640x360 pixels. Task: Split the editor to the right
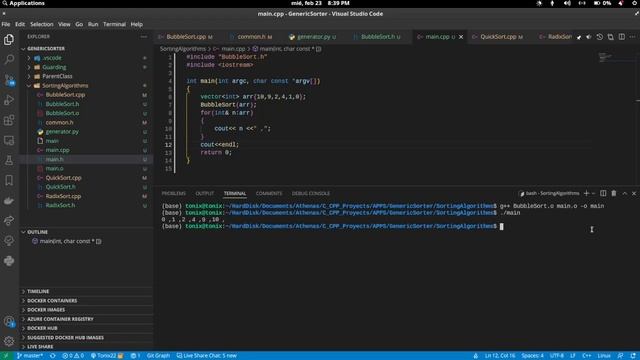pyautogui.click(x=621, y=37)
